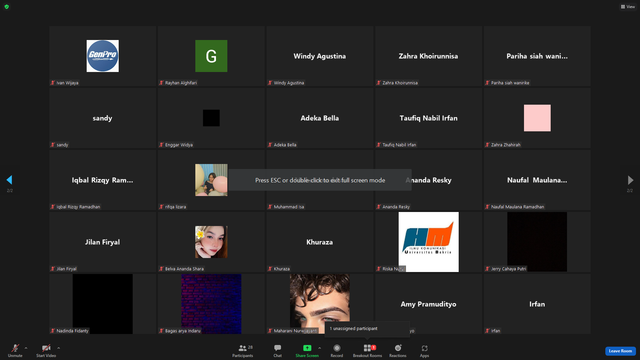Click muted mic icon beside Irfan label
This screenshot has height=360, width=640.
click(487, 331)
